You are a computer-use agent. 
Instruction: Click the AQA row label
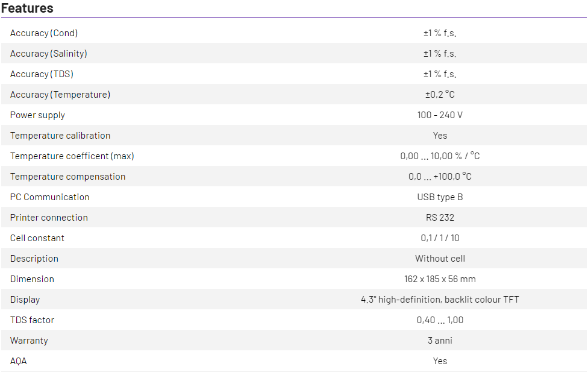pyautogui.click(x=19, y=361)
